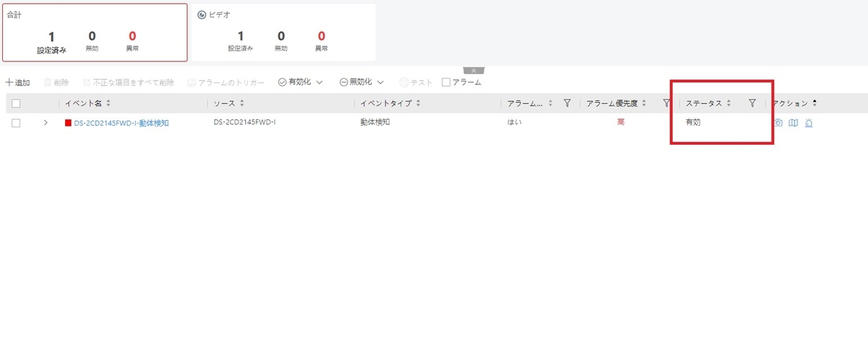This screenshot has width=868, height=350.
Task: Sort the truncated アラーム… column
Action: [550, 103]
